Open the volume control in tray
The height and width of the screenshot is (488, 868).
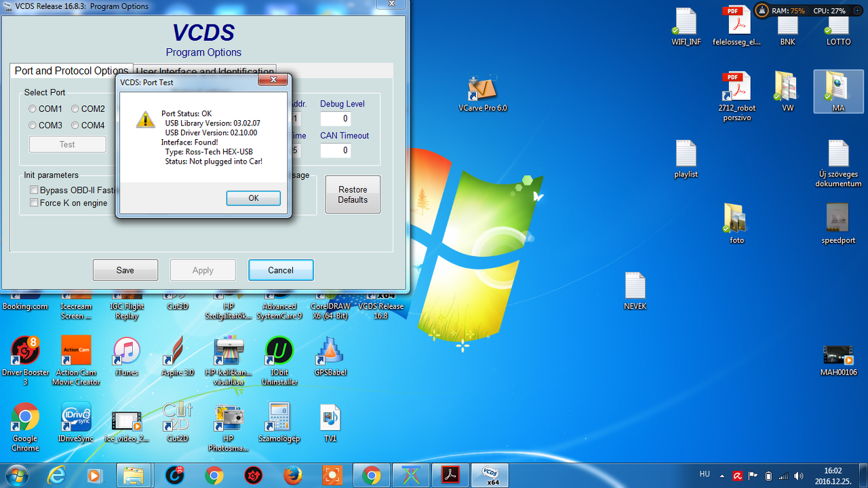click(x=798, y=476)
